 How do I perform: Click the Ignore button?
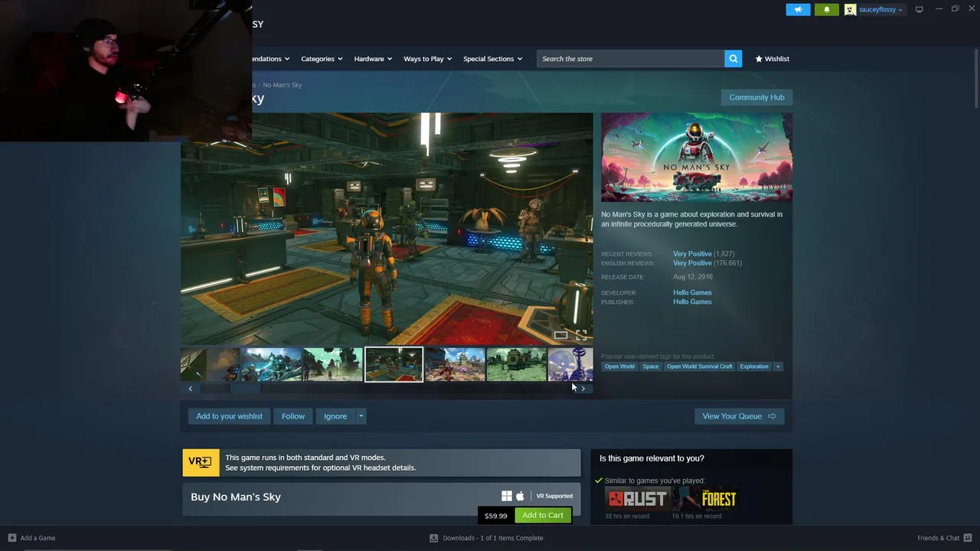click(x=335, y=416)
